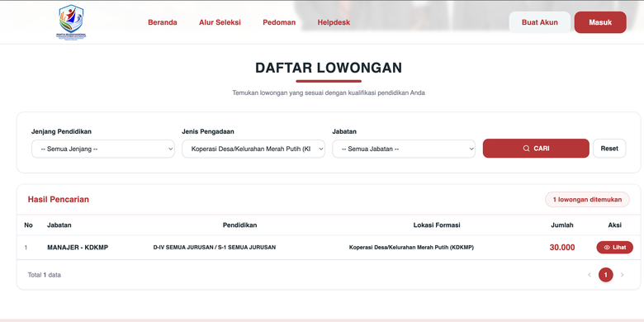
Task: Click the 'Jabatan' column header
Action: pos(59,225)
